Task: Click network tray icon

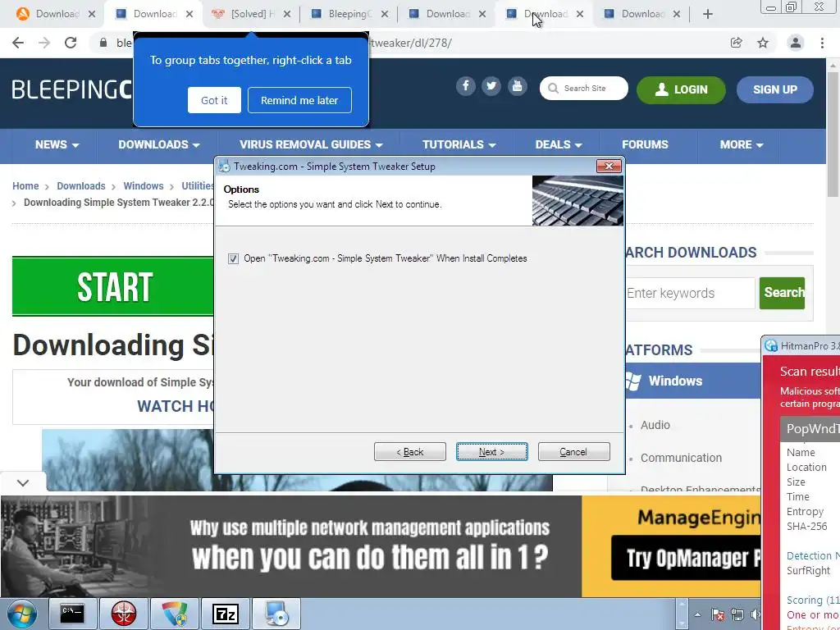Action: (737, 614)
